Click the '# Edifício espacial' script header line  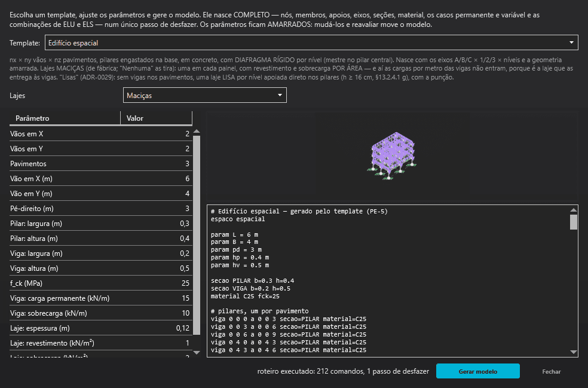[299, 211]
